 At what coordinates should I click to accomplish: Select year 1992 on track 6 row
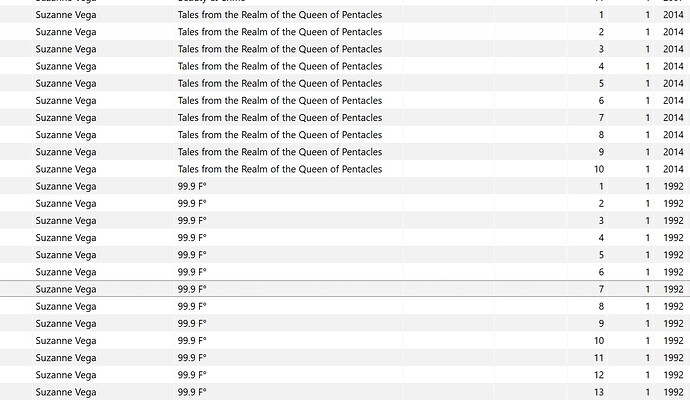[x=673, y=272]
